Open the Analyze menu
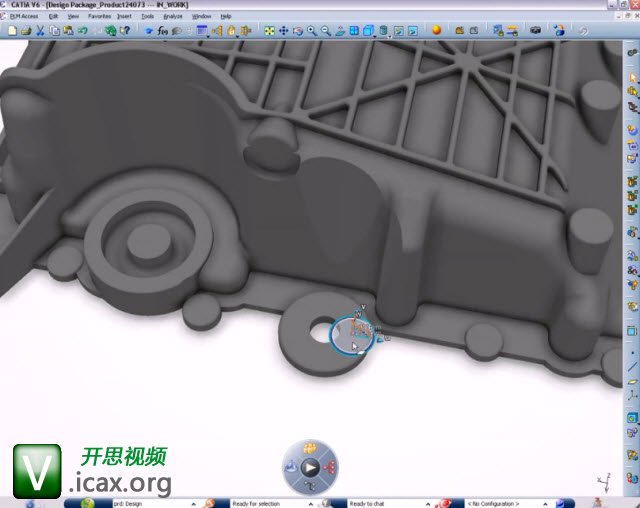This screenshot has width=640, height=508. click(x=173, y=16)
